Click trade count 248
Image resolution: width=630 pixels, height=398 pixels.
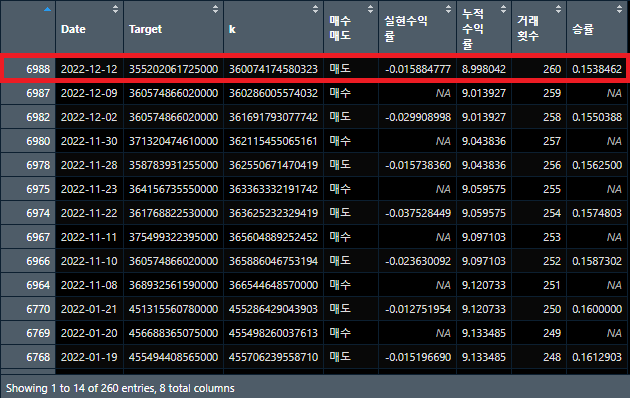click(x=552, y=357)
